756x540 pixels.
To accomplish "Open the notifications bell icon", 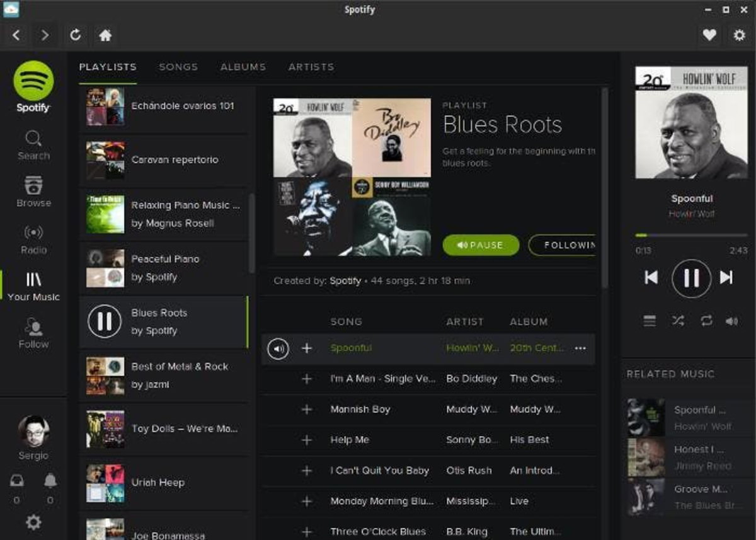I will click(50, 481).
